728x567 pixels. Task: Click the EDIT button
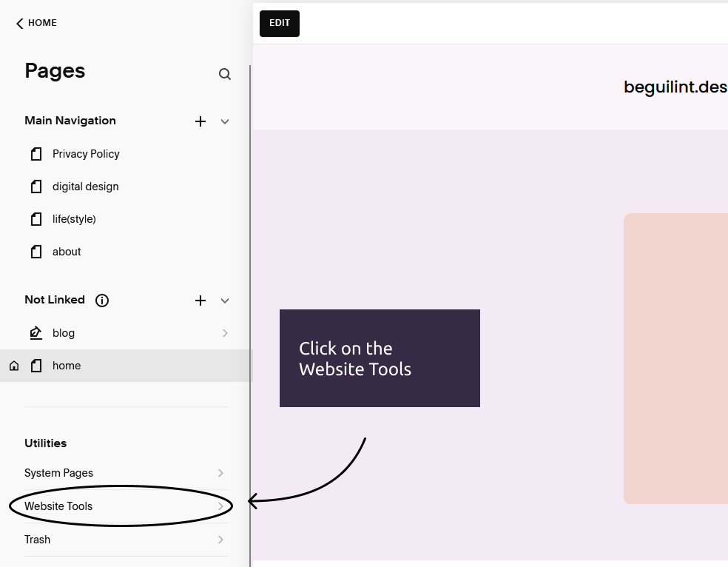coord(280,23)
